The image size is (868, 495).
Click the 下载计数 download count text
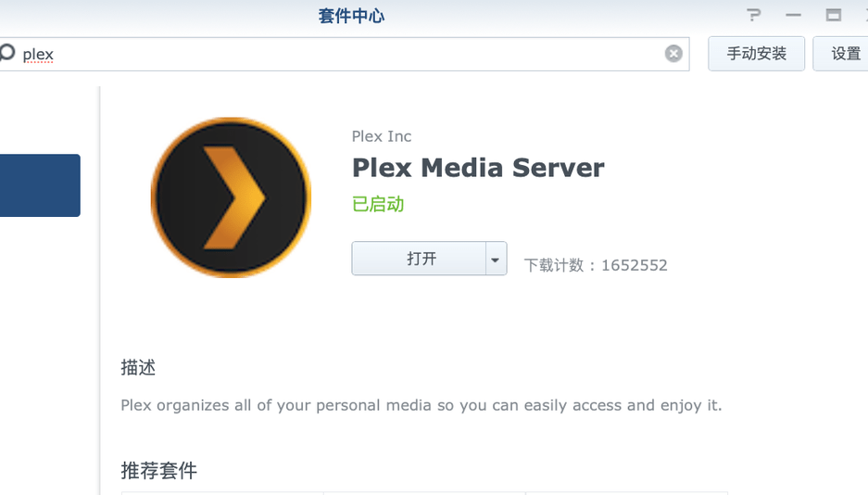pos(596,265)
